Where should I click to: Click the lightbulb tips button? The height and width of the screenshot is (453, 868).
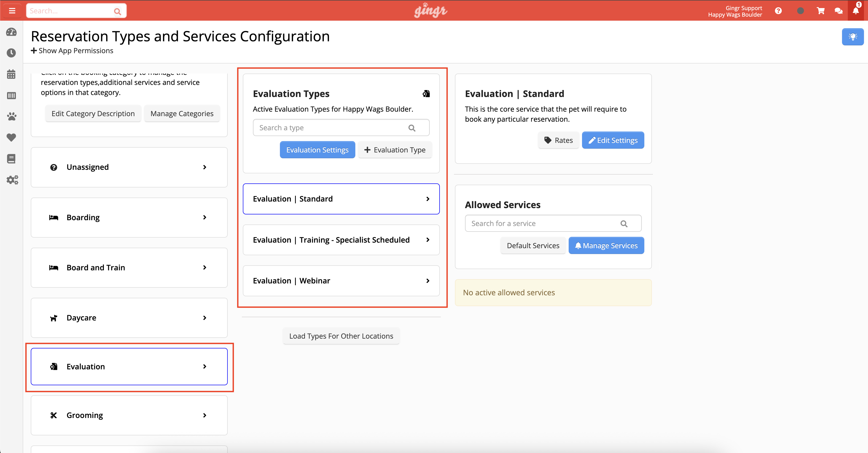pos(853,37)
